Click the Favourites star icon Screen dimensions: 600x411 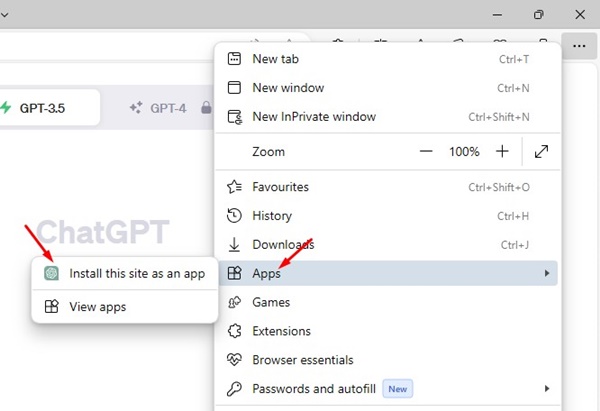234,187
